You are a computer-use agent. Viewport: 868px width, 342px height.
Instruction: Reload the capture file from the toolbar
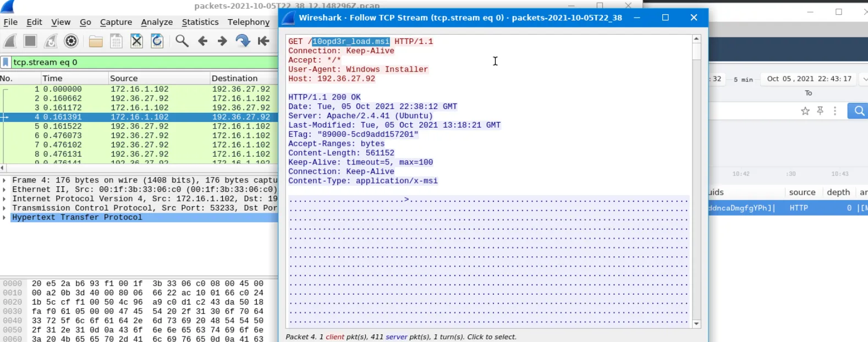tap(157, 41)
